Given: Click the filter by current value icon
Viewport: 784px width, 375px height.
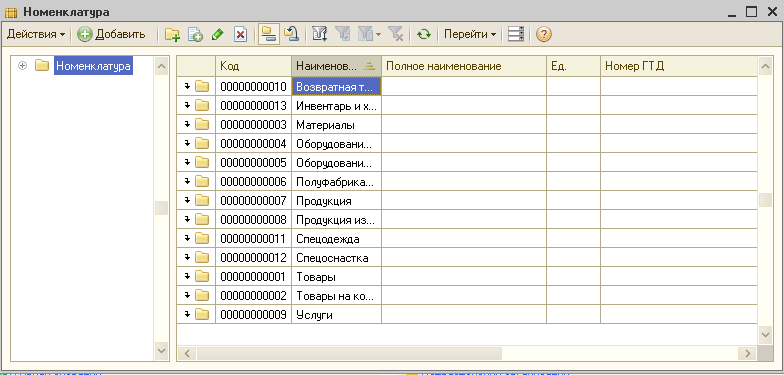Looking at the screenshot, I should point(342,34).
